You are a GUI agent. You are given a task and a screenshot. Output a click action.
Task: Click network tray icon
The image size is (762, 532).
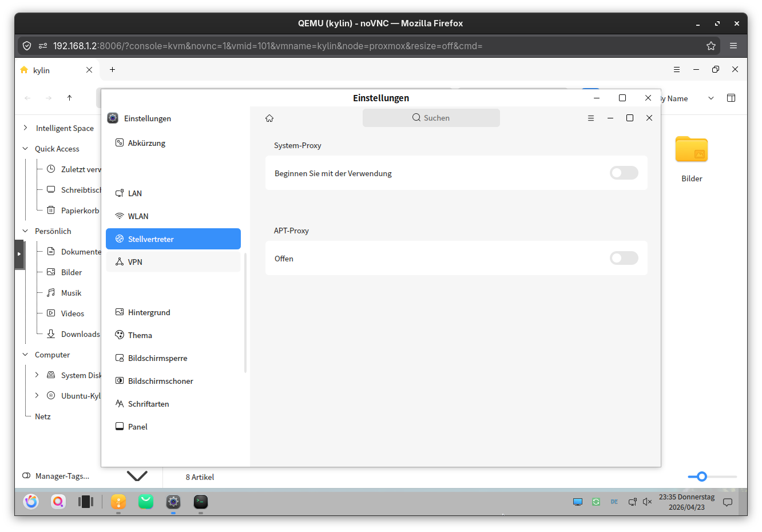tap(632, 502)
